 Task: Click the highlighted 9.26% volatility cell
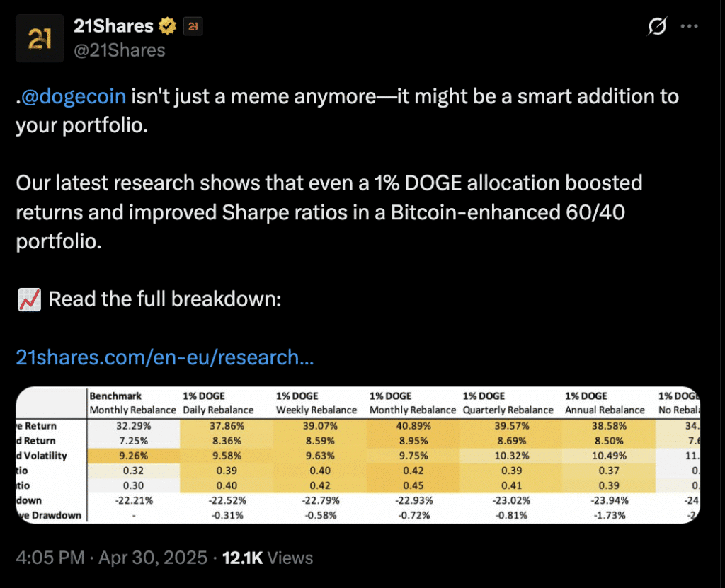(x=133, y=456)
